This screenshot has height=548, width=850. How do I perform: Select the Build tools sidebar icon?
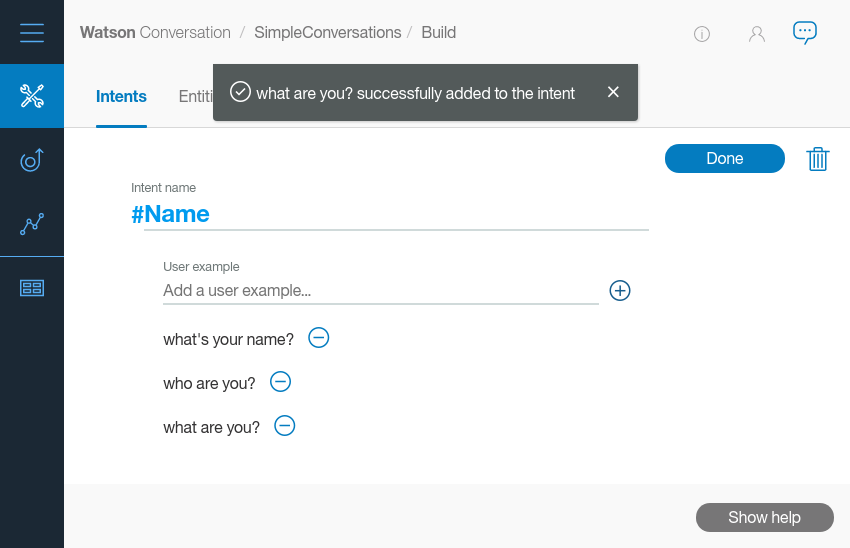(32, 96)
